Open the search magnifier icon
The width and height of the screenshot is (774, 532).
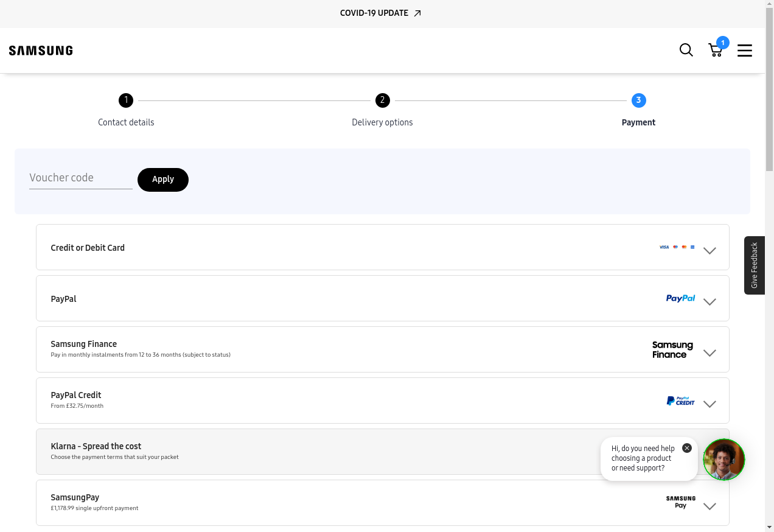click(686, 50)
